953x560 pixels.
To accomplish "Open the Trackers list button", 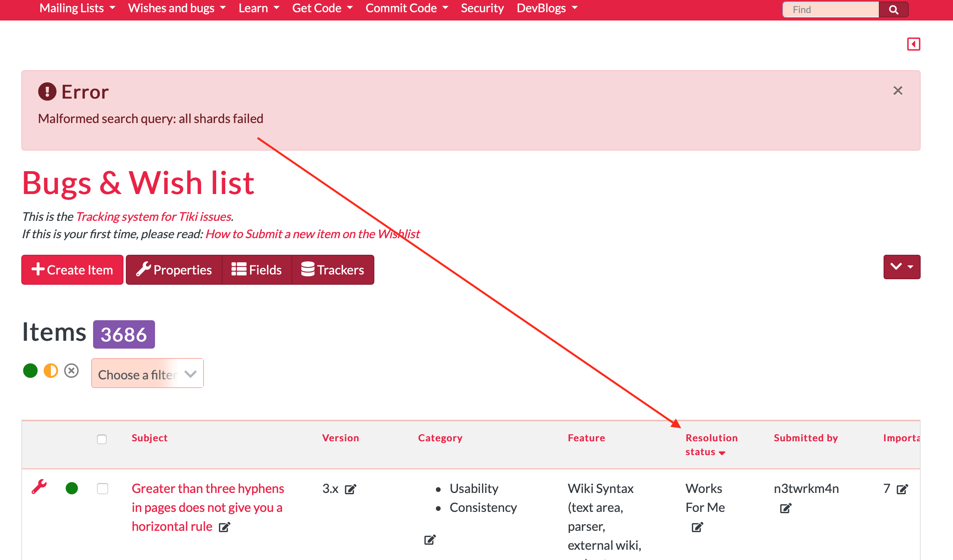I will tap(333, 270).
